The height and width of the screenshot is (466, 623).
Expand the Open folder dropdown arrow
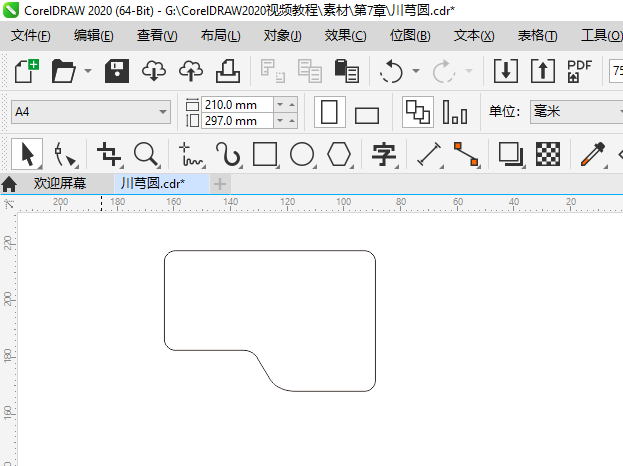pos(88,71)
